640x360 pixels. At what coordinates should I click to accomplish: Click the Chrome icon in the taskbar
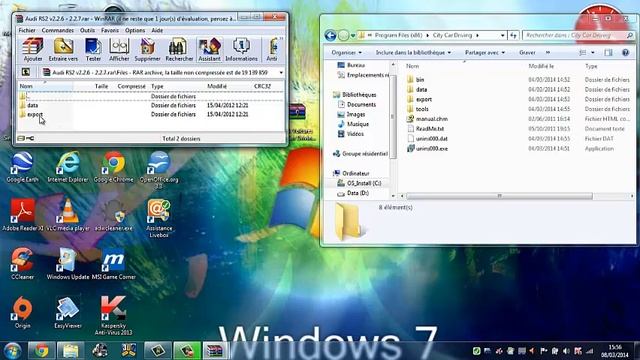pyautogui.click(x=41, y=351)
